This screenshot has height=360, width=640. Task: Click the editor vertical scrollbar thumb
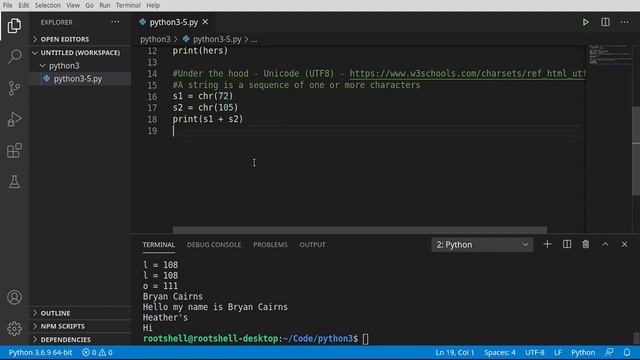point(636,151)
